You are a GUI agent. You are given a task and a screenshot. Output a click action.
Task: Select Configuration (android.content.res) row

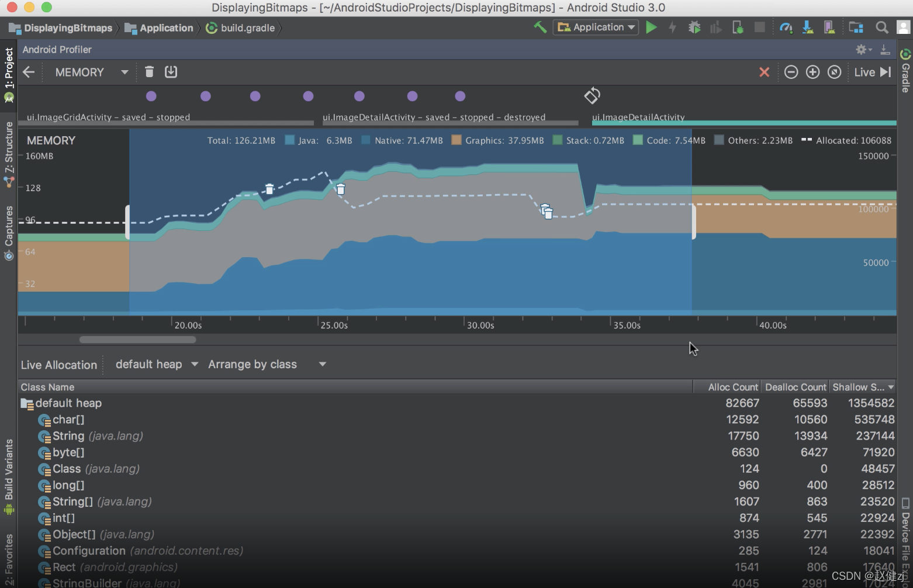(x=457, y=551)
